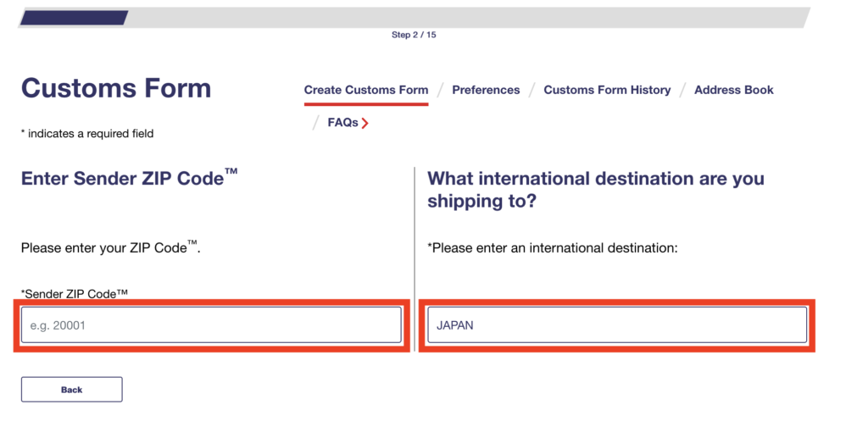Click the Enter Sender ZIP Code heading
The image size is (868, 427).
pos(129,179)
